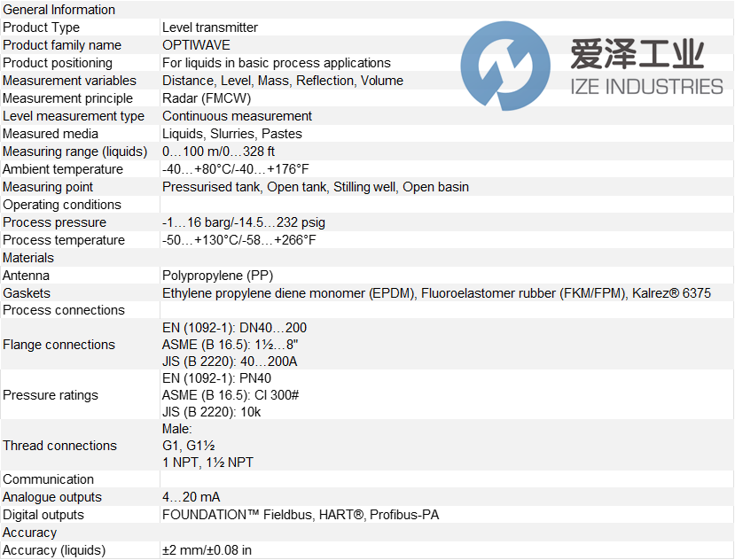Click 'JIS (B 2220): 40…200A' line

tap(230, 362)
